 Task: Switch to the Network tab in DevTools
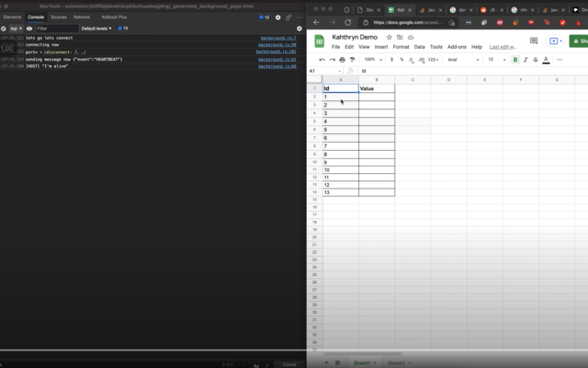click(82, 17)
